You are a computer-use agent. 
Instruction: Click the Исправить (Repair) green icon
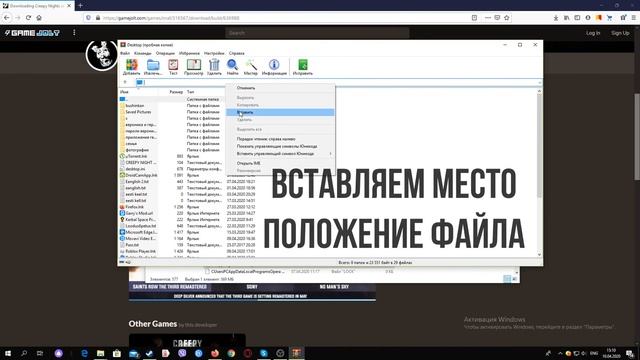coord(302,67)
